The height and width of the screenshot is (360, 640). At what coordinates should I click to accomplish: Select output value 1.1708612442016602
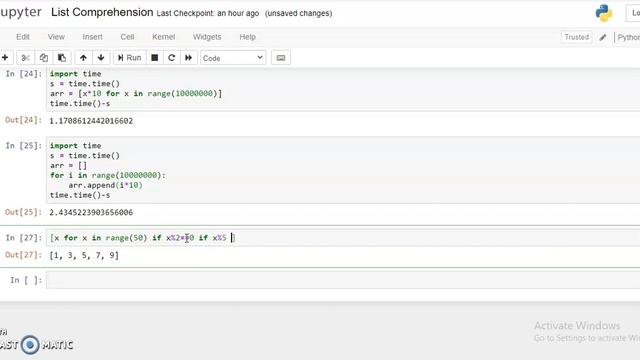click(x=91, y=121)
